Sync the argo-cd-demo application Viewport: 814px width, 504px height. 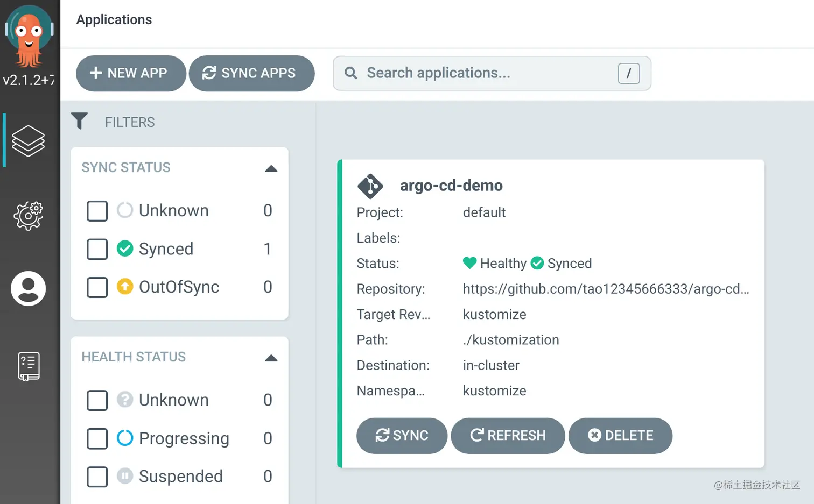402,435
